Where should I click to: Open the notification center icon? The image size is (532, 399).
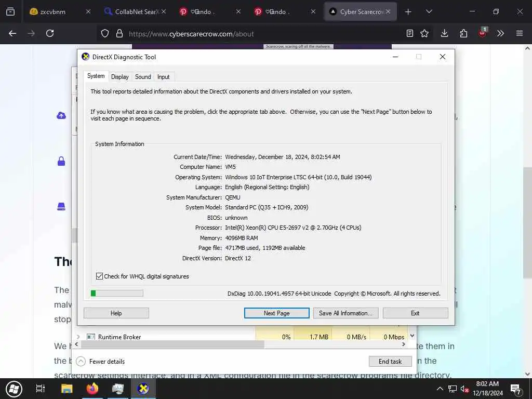tap(516, 389)
